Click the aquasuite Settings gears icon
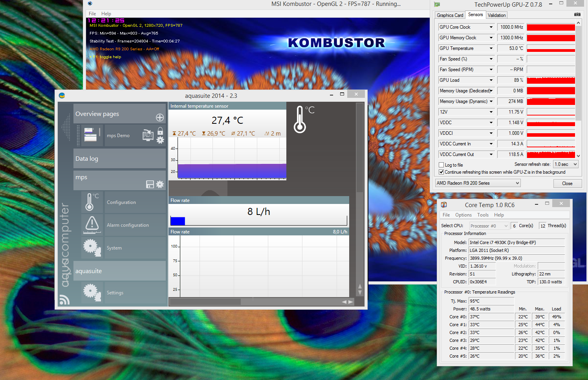 (92, 292)
